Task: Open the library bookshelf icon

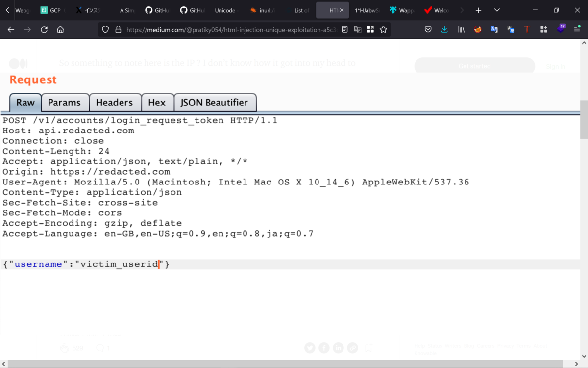Action: click(461, 30)
